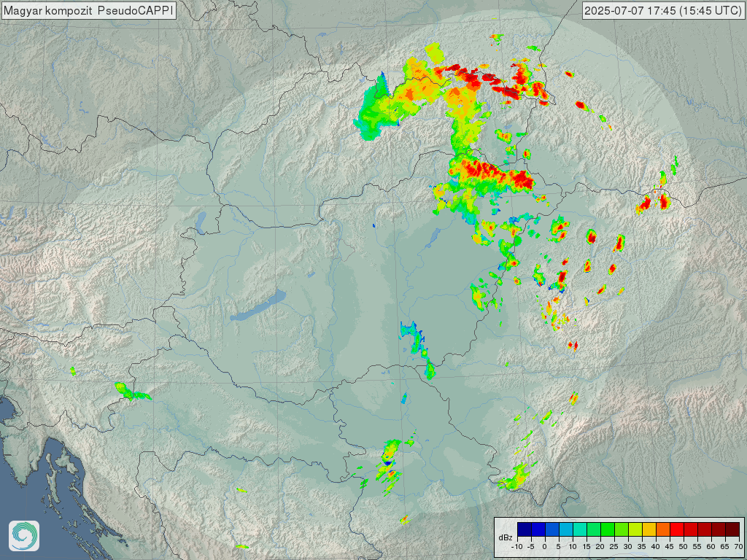Select the 55 to 60 dBz dark red swatch
Image resolution: width=747 pixels, height=560 pixels.
click(705, 529)
